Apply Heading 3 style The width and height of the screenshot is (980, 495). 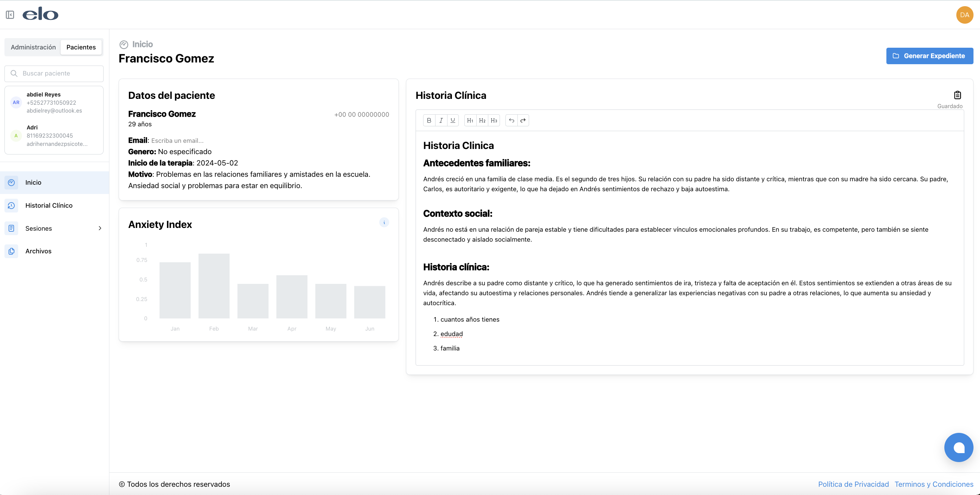(494, 120)
